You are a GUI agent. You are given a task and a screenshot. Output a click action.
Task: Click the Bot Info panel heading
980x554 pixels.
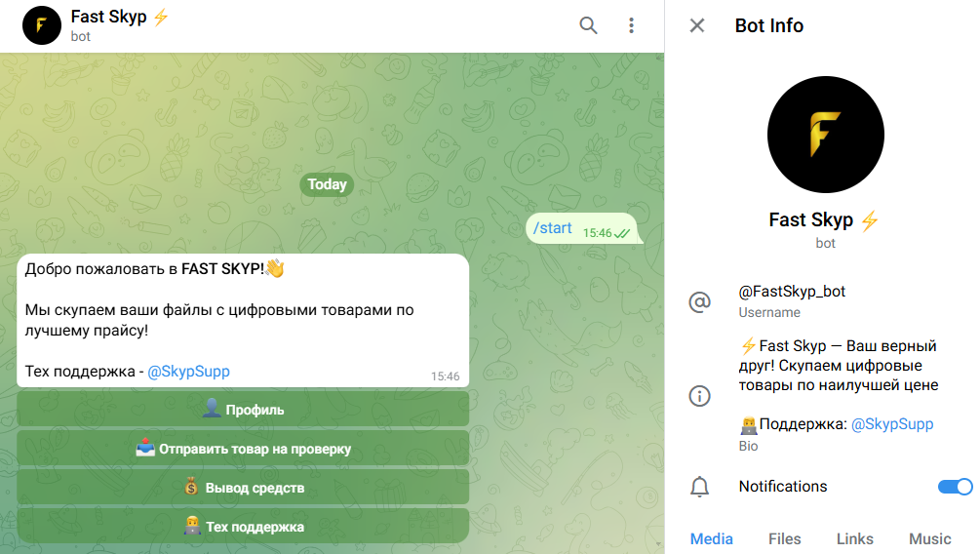(768, 25)
